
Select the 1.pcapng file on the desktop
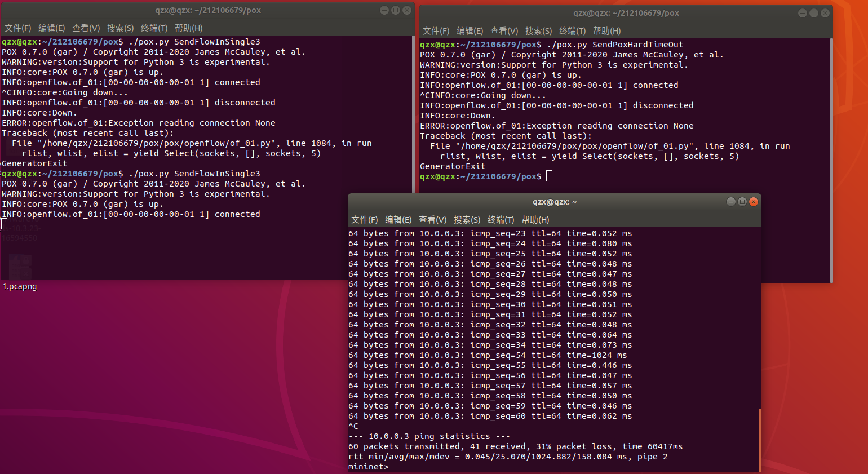pos(20,286)
